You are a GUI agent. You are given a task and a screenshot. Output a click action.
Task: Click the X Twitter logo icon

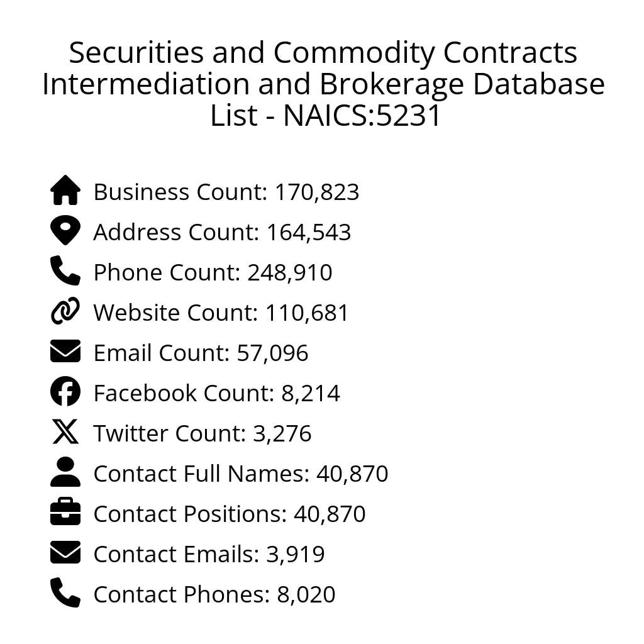(x=65, y=432)
